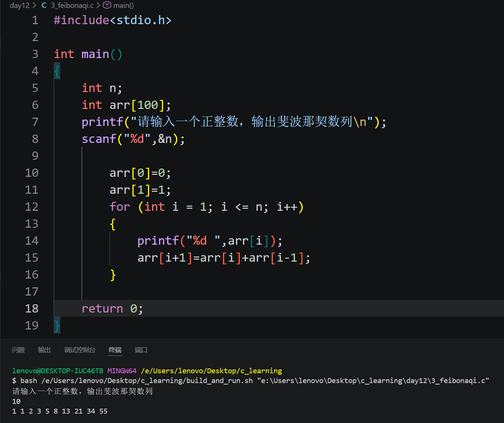Click the scanf("%d",&n); statement
Image resolution: width=504 pixels, height=423 pixels.
click(133, 139)
